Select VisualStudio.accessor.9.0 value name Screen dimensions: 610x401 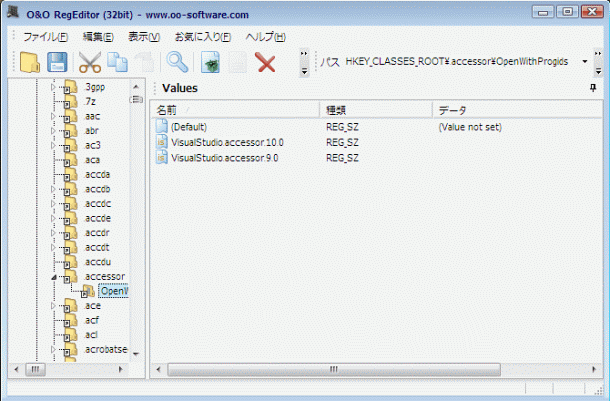click(x=224, y=158)
